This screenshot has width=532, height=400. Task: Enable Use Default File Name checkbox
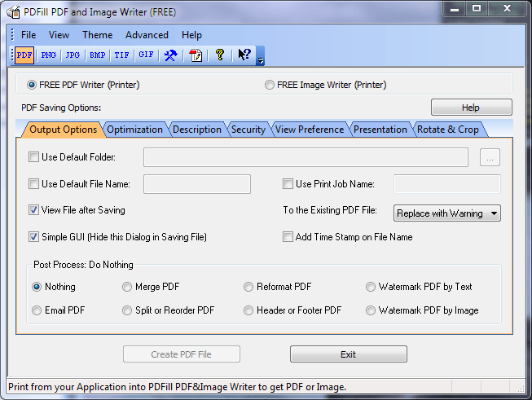tap(33, 184)
